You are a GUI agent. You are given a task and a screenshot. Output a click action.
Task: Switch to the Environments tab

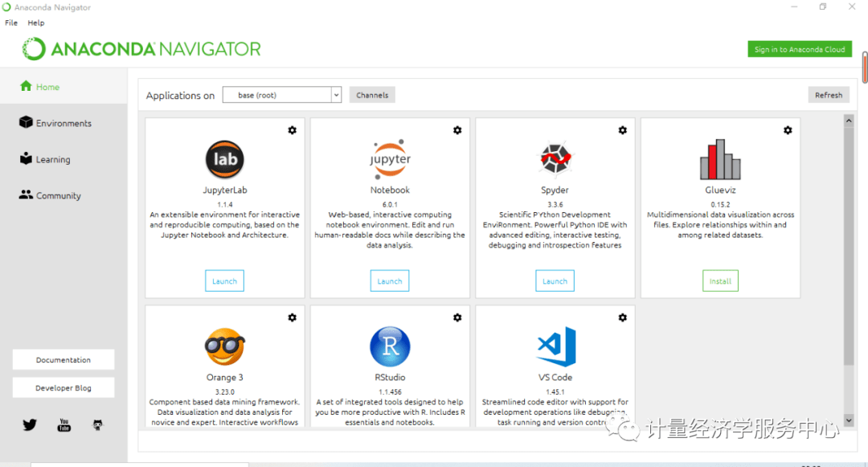(63, 123)
